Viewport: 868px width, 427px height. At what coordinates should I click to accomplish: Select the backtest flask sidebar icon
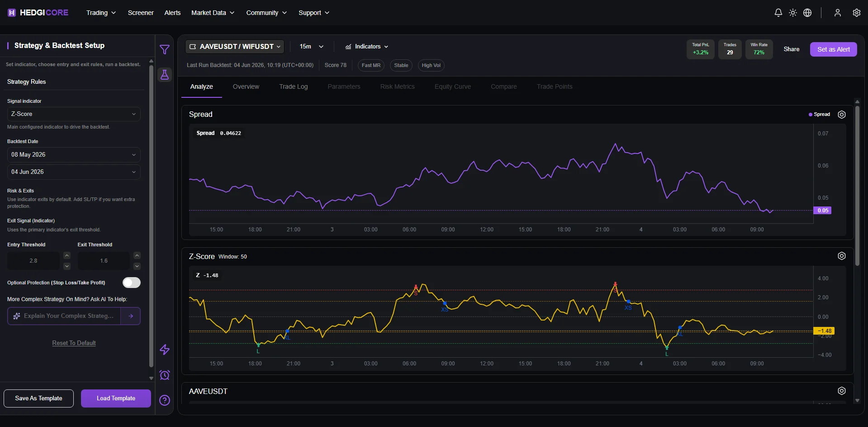coord(165,75)
